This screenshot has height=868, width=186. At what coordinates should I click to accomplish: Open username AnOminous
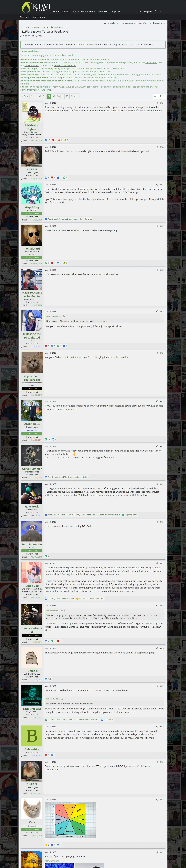pyautogui.click(x=32, y=424)
